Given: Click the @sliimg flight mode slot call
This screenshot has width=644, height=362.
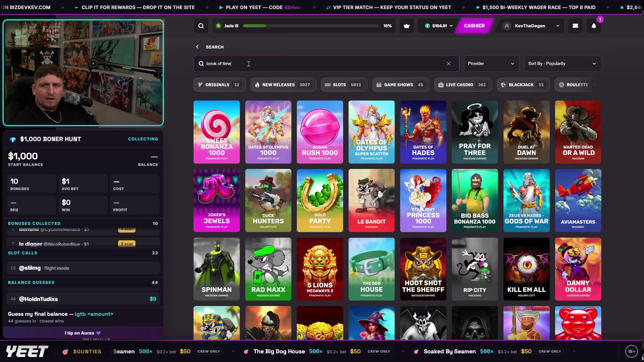Looking at the screenshot, I should coord(83,268).
